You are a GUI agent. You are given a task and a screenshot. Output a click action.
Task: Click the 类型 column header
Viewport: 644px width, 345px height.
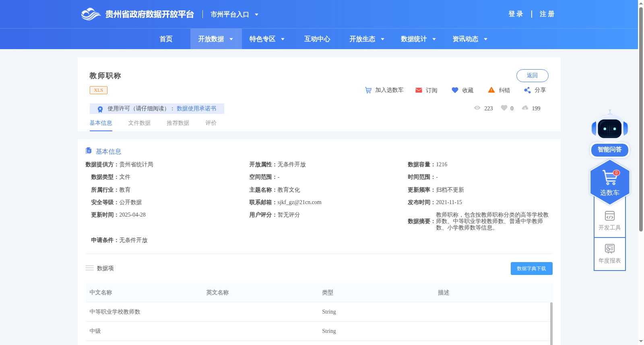pos(328,293)
